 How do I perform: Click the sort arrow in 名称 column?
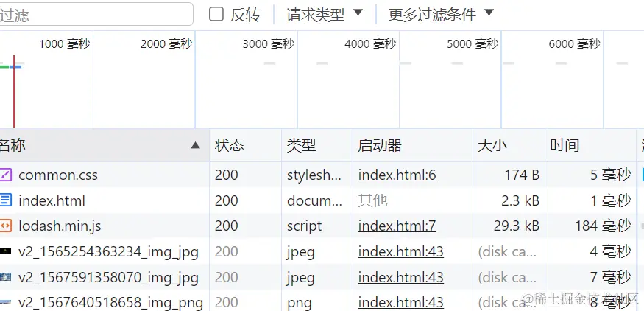point(196,145)
